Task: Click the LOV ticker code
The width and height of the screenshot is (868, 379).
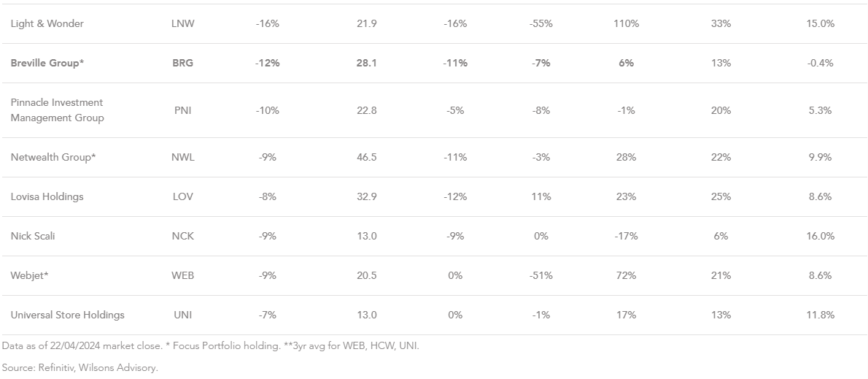Action: [x=182, y=196]
